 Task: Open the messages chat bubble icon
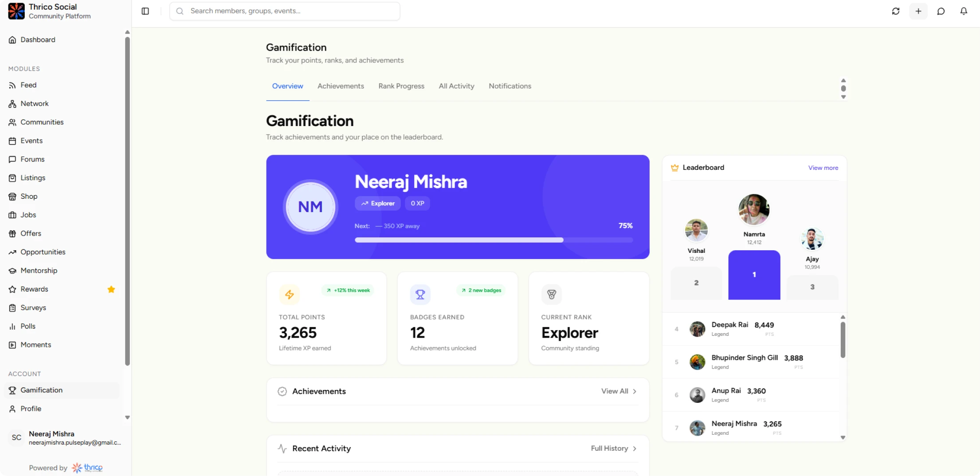coord(941,11)
